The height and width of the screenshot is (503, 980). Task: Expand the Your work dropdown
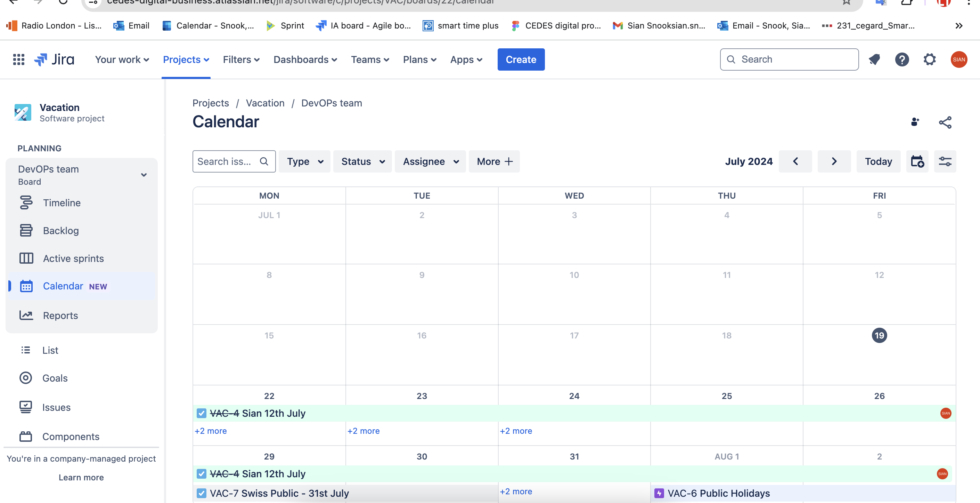point(122,59)
